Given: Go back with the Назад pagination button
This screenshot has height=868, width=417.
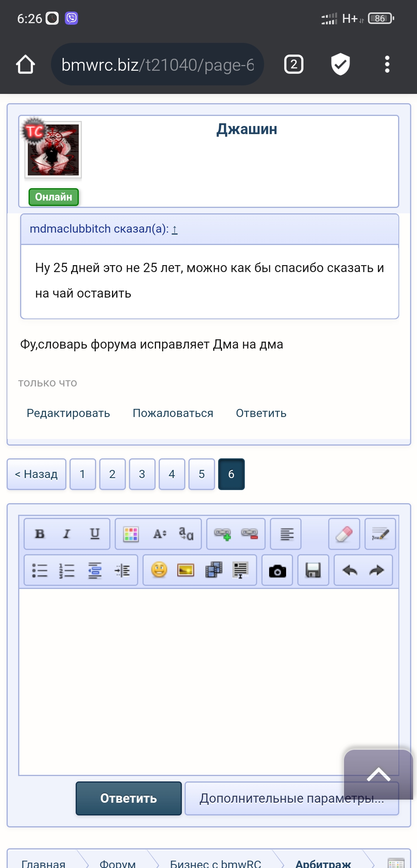Looking at the screenshot, I should click(36, 474).
